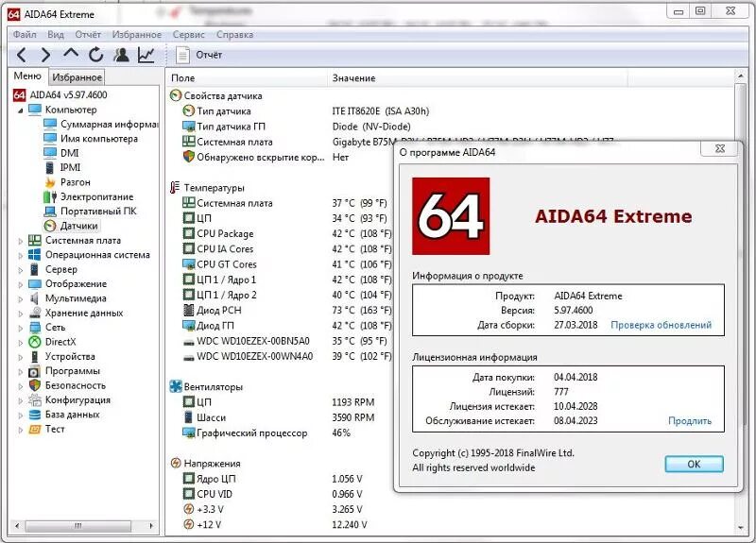This screenshot has width=756, height=543.
Task: Expand the Операционная система tree node
Action: 20,255
